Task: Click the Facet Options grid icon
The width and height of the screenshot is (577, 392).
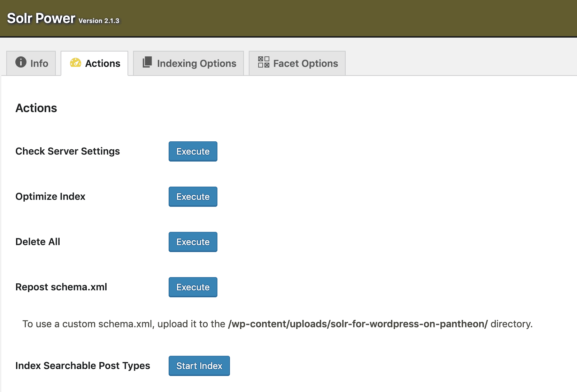Action: 263,63
